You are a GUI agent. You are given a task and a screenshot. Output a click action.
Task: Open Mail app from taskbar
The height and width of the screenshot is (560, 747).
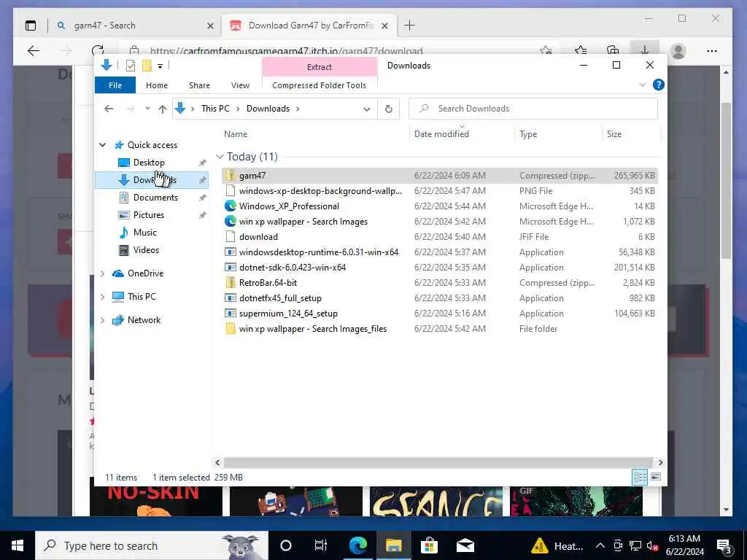tap(465, 545)
